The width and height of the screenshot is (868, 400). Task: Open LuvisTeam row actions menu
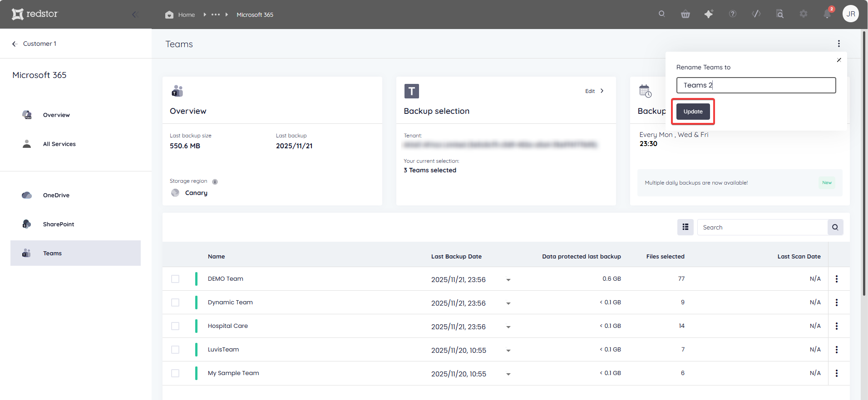837,350
